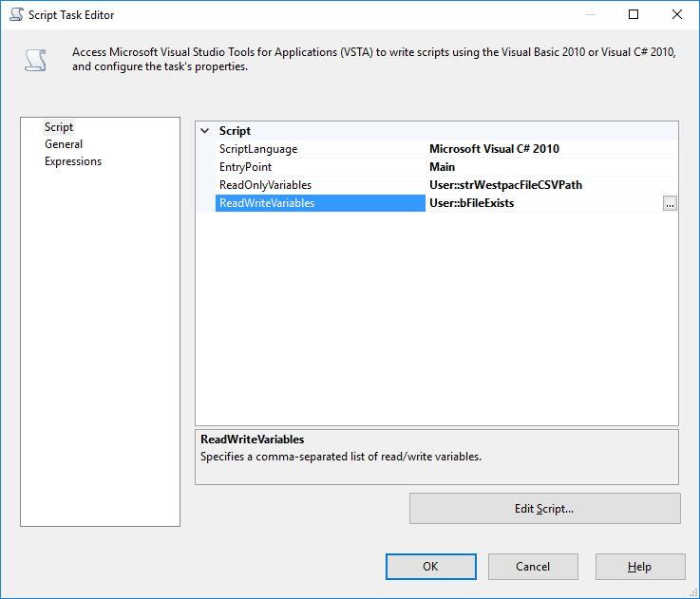This screenshot has height=599, width=700.
Task: Click the Script Task Editor title icon
Action: tap(14, 15)
